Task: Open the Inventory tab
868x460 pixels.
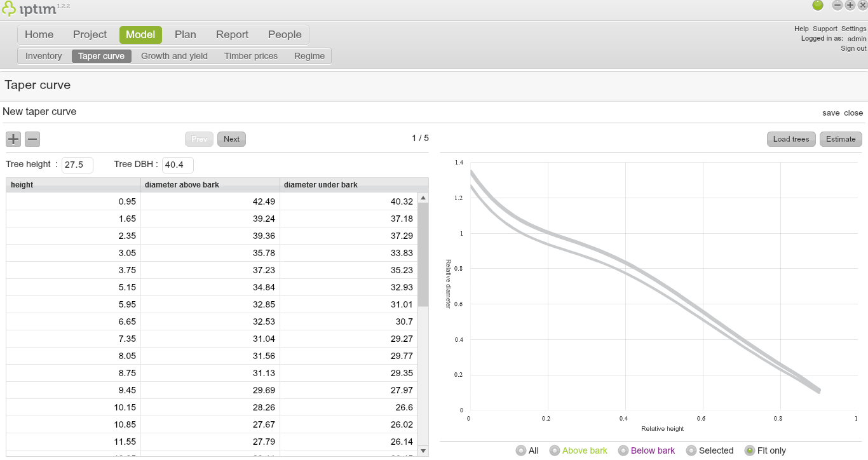Action: tap(43, 56)
